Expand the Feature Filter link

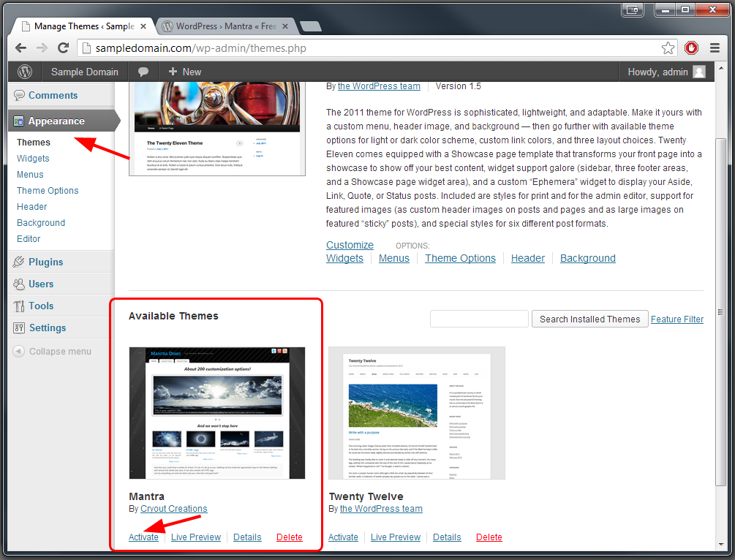[x=677, y=319]
